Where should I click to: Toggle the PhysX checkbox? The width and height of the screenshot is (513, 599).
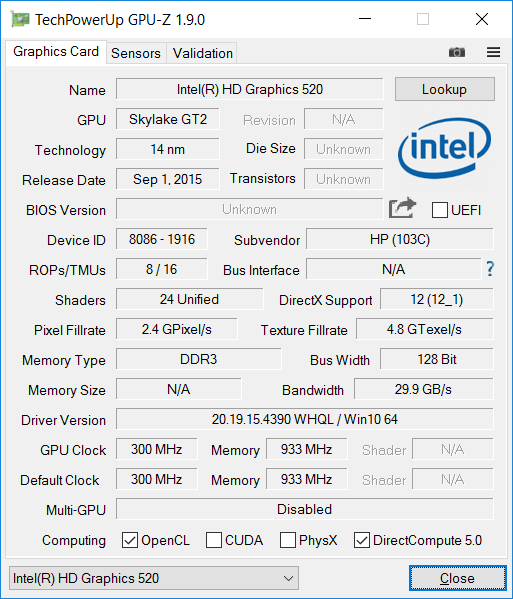point(288,540)
